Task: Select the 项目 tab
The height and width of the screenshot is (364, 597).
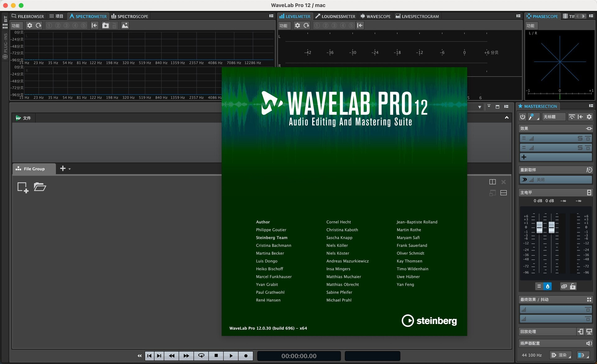Action: coord(56,16)
